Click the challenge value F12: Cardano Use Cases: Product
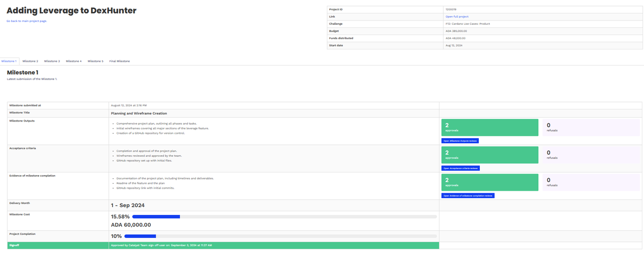The width and height of the screenshot is (644, 253). [x=467, y=24]
